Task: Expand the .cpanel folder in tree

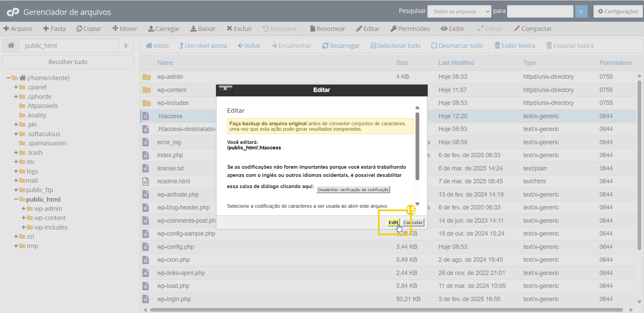Action: point(16,87)
